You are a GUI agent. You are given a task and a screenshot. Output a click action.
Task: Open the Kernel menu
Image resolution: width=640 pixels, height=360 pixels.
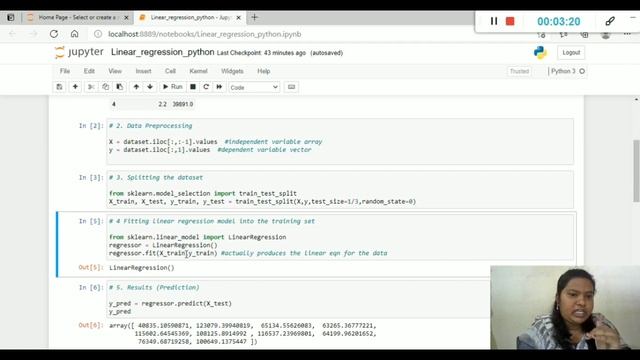[198, 71]
